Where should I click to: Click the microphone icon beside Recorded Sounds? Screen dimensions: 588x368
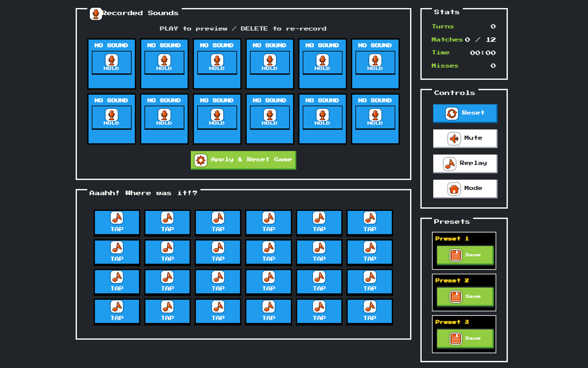96,14
